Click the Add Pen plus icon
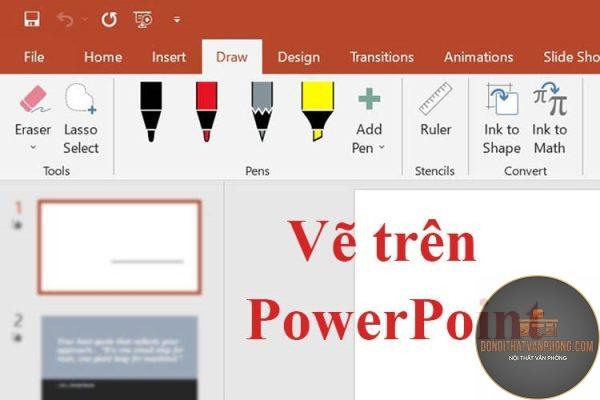This screenshot has height=400, width=600. [x=369, y=99]
